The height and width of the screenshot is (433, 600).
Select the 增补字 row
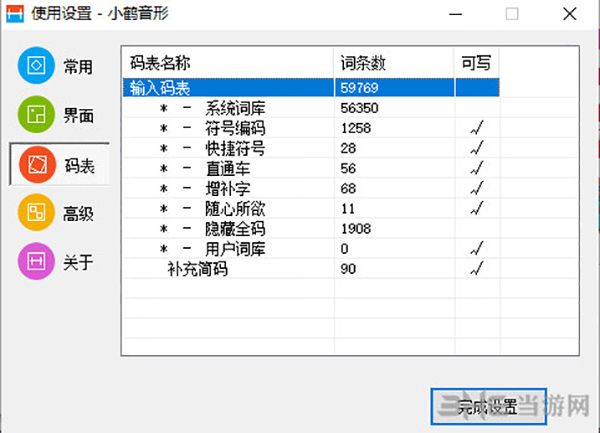311,189
